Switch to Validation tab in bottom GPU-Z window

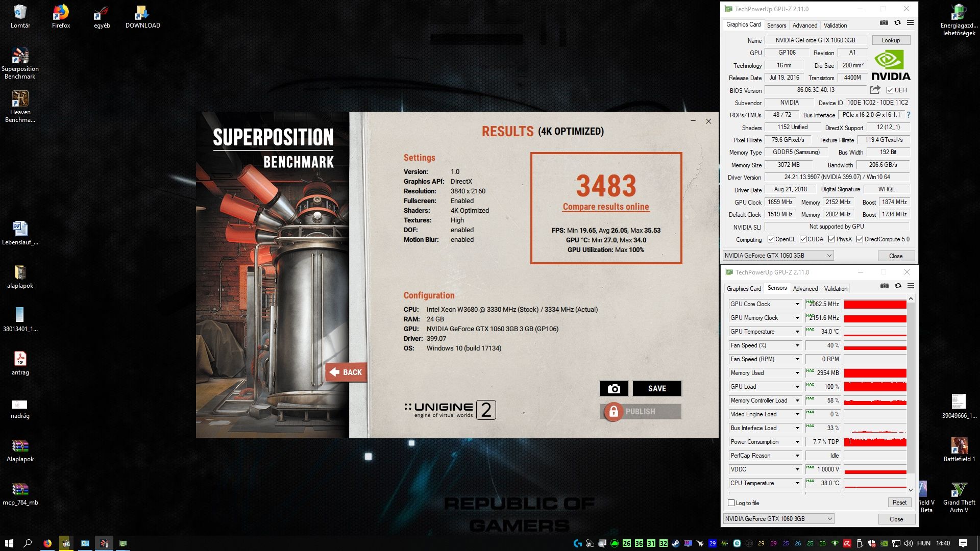(x=836, y=289)
